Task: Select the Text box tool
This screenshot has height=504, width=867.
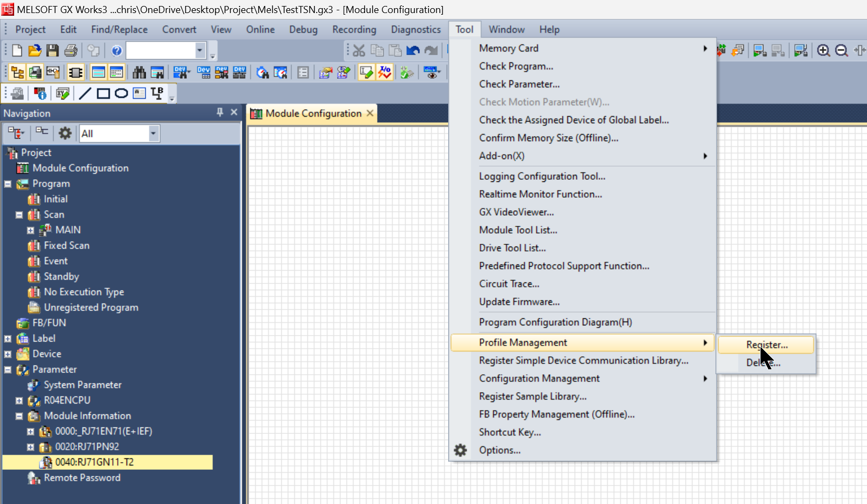Action: [x=139, y=93]
